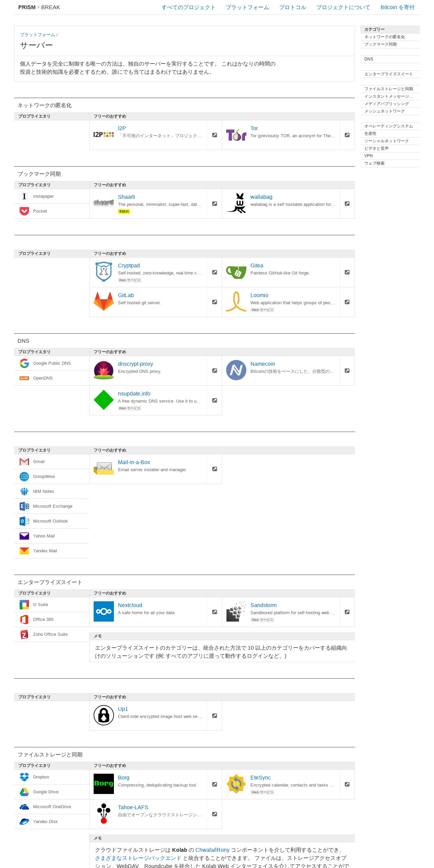Open the プラットフォーム navigation item
Image resolution: width=434 pixels, height=868 pixels.
247,7
